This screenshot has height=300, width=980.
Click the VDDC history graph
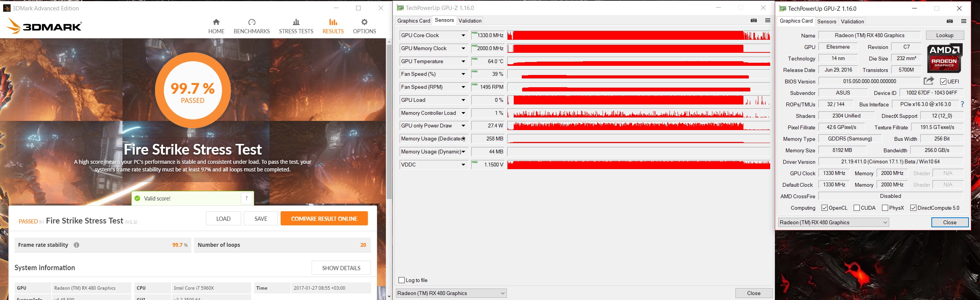click(x=639, y=165)
